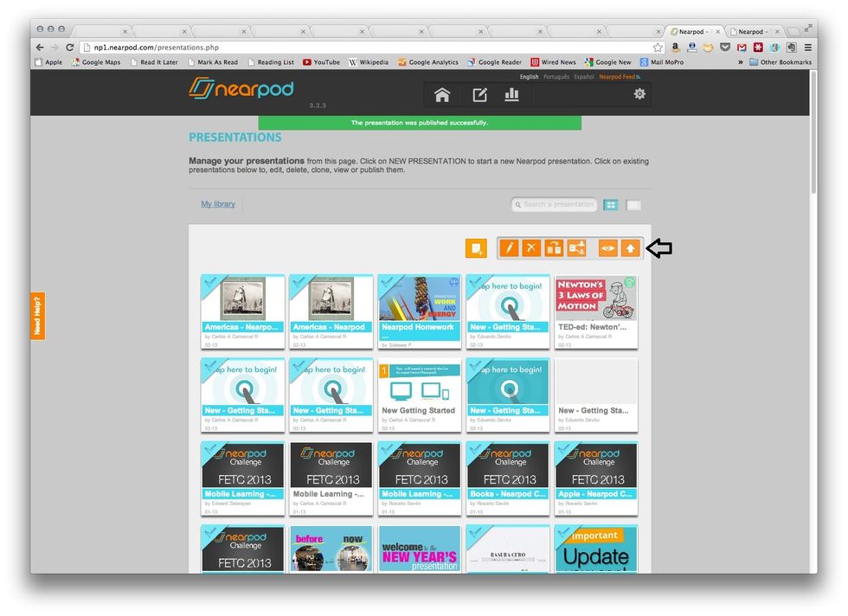
Task: Select the Books - Nearpod C... presentation
Action: pos(508,478)
